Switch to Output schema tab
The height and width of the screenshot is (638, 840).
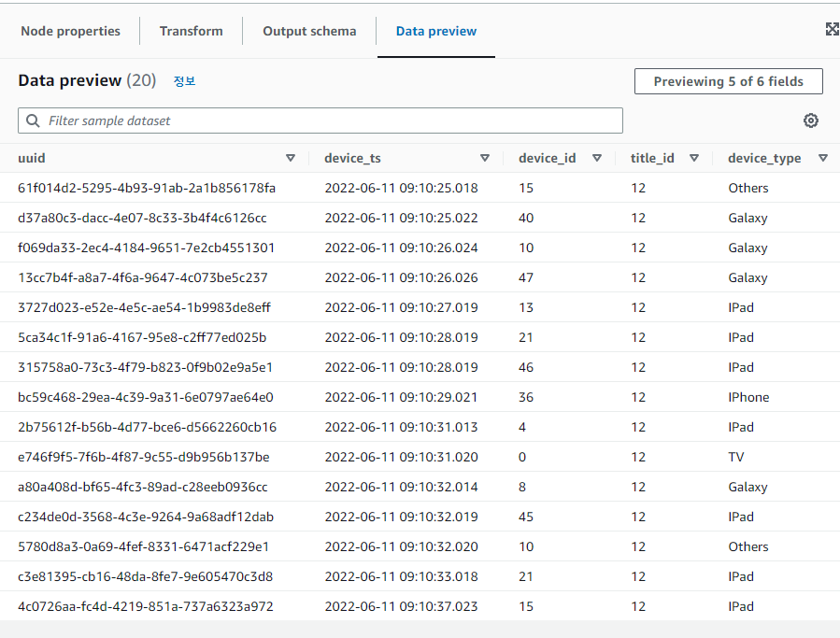point(309,31)
